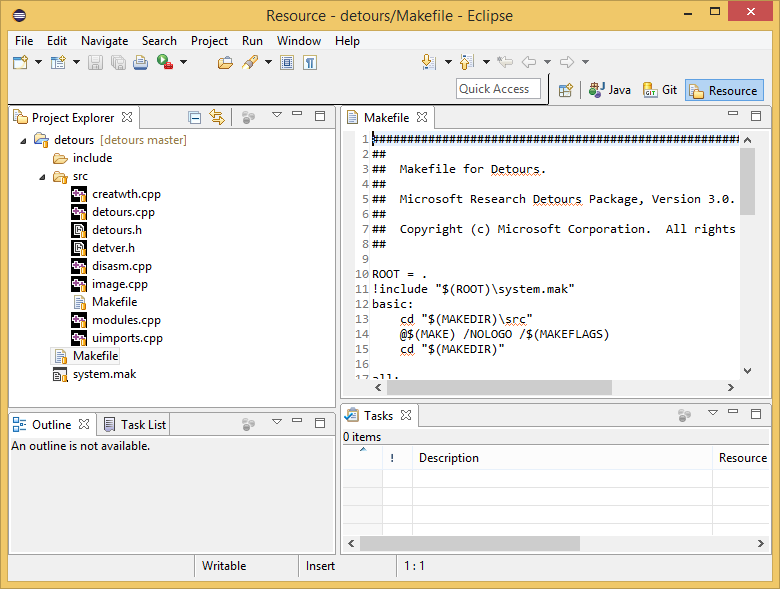Image resolution: width=780 pixels, height=589 pixels.
Task: Close the Tasks view tab
Action: pos(406,415)
